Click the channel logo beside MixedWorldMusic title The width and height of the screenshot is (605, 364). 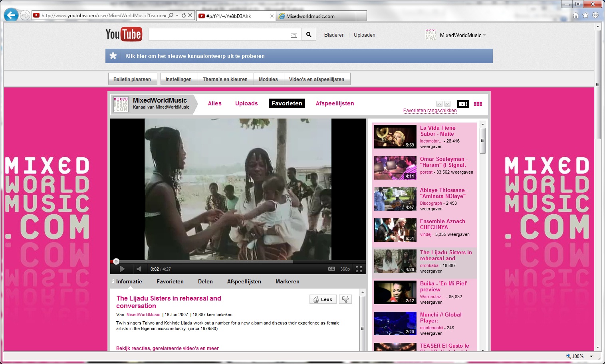pos(121,104)
